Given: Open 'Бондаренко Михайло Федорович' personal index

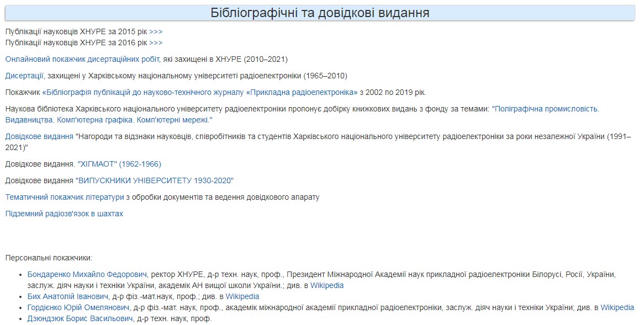Looking at the screenshot, I should click(87, 275).
